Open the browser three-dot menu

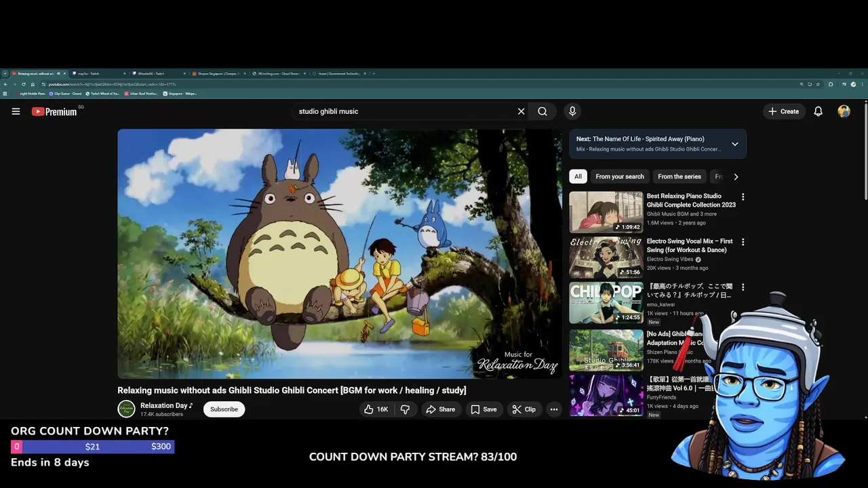click(x=863, y=84)
